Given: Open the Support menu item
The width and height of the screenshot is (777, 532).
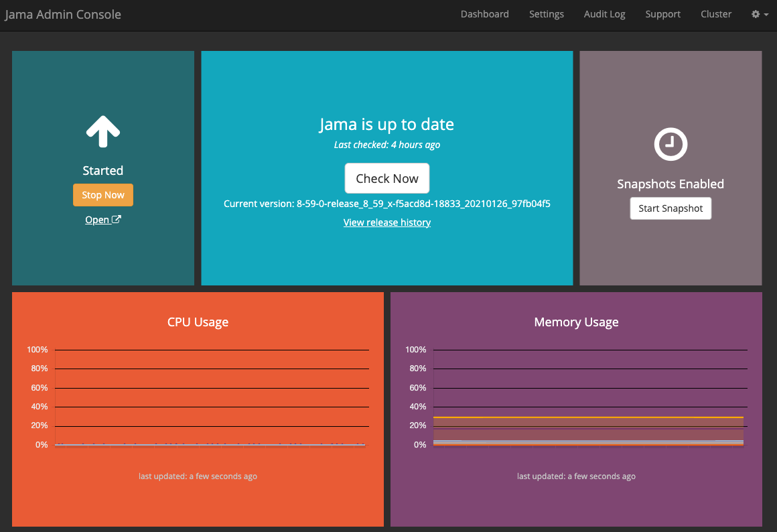Looking at the screenshot, I should [662, 14].
